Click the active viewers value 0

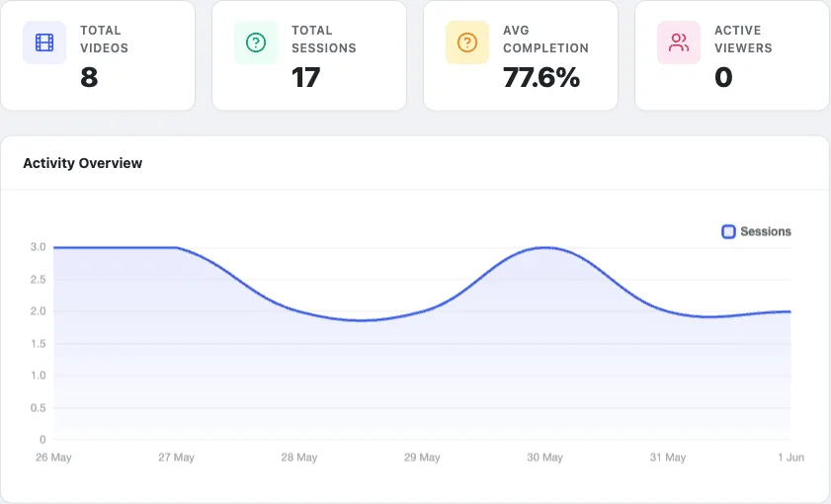[x=723, y=77]
